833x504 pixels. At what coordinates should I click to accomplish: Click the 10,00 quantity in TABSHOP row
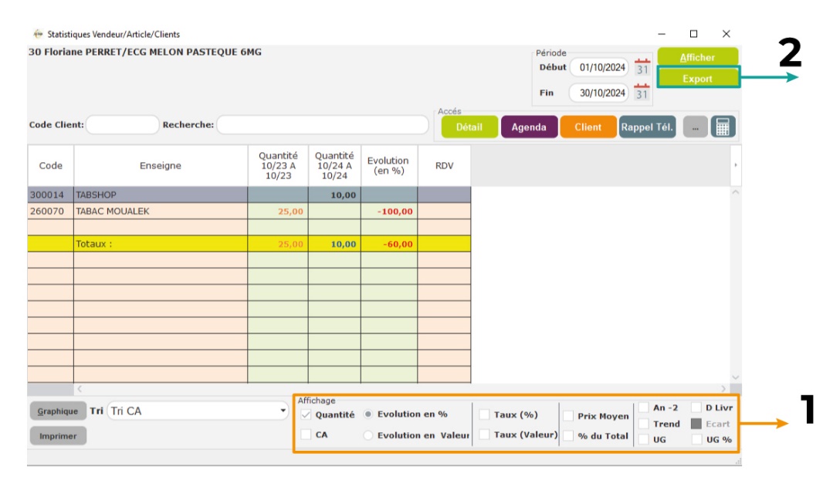335,195
